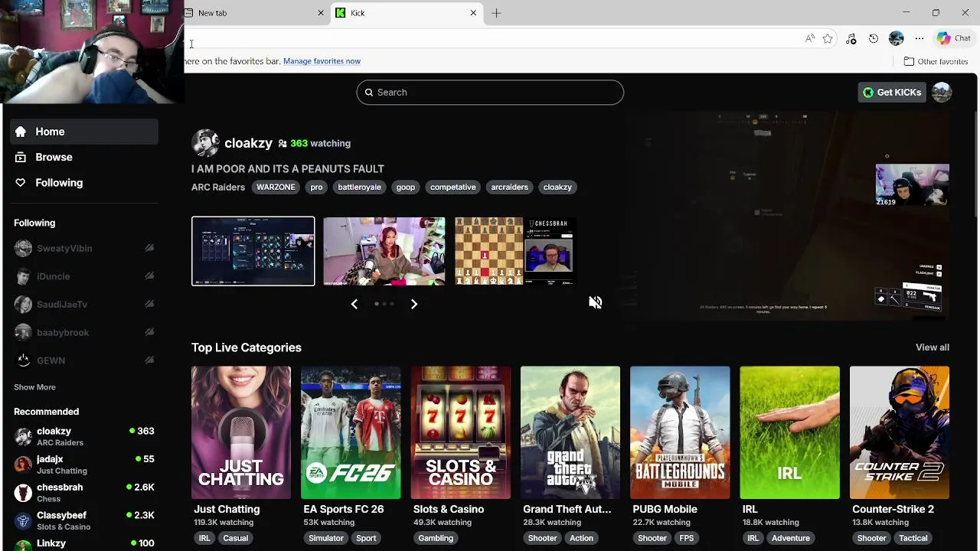Open the user profile avatar menu
Viewport: 980px width, 551px height.
click(942, 92)
